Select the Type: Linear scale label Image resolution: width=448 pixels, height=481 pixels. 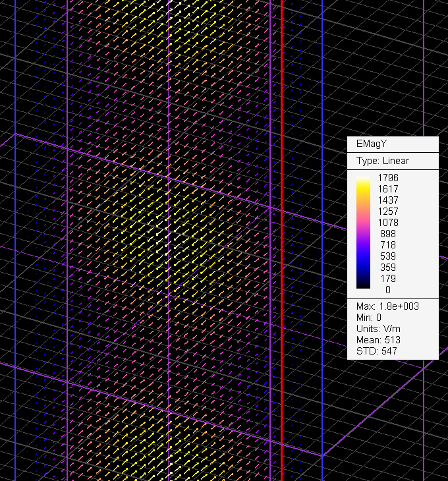[382, 161]
